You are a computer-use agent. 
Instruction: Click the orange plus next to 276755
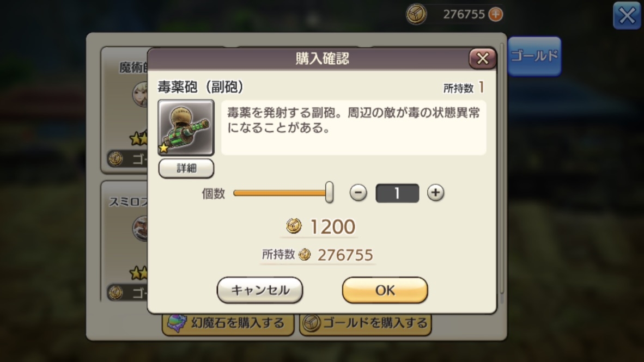(496, 14)
